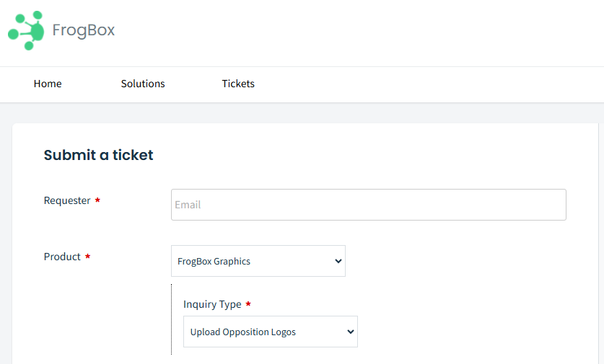Click empty navigation bar space right of Tickets
The height and width of the screenshot is (364, 604).
coord(433,84)
